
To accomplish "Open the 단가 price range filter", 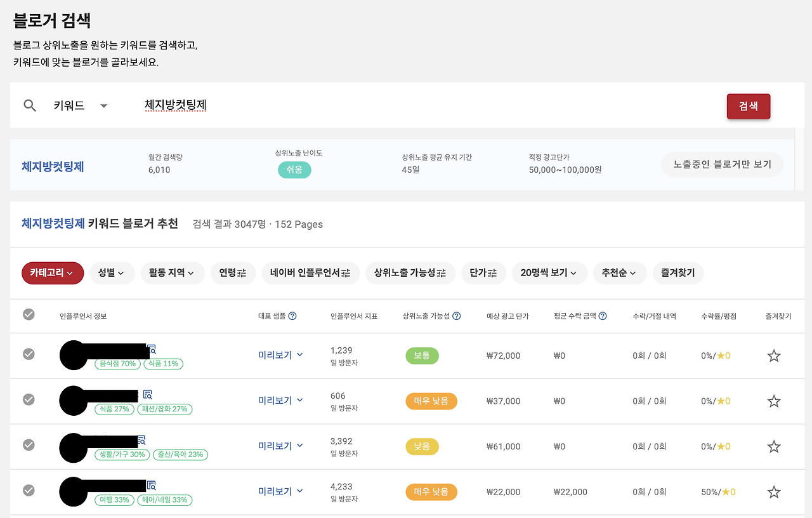I will click(483, 273).
